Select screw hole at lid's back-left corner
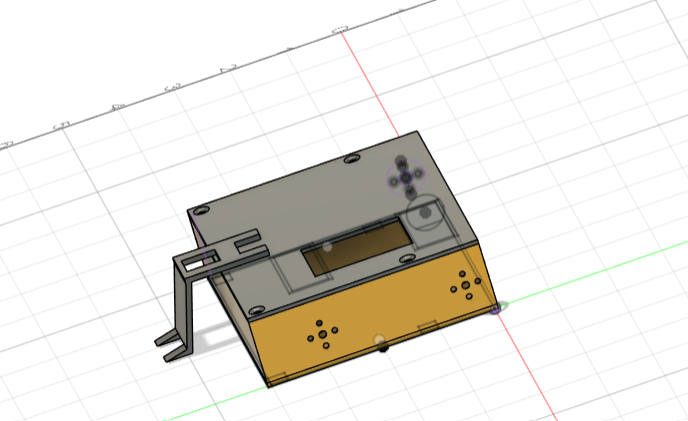688x421 pixels. 201,211
